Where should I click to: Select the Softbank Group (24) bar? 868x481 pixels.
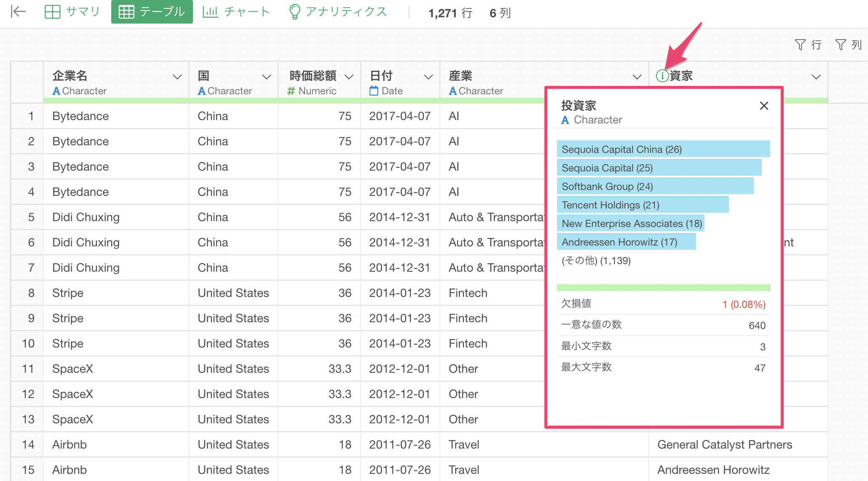(x=655, y=186)
